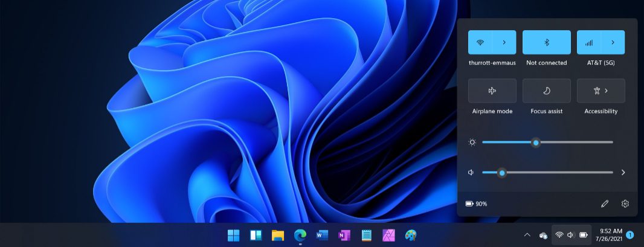Open OneNote from taskbar
Viewport: 644px width, 247px height.
pyautogui.click(x=344, y=235)
